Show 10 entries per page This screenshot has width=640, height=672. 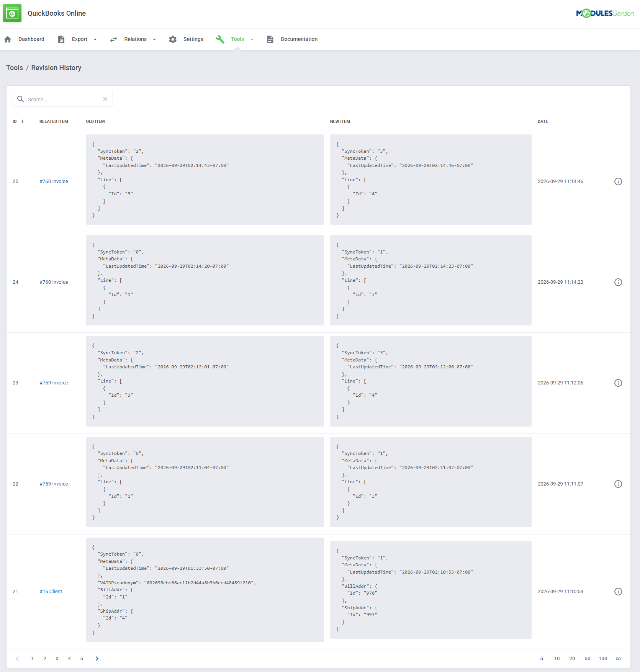pyautogui.click(x=557, y=659)
